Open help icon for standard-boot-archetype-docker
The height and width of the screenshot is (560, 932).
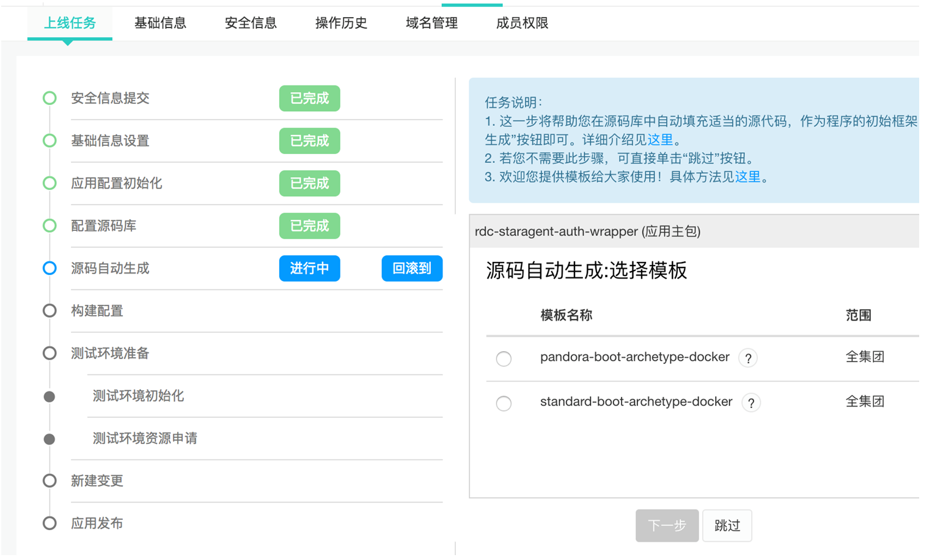[x=751, y=403]
